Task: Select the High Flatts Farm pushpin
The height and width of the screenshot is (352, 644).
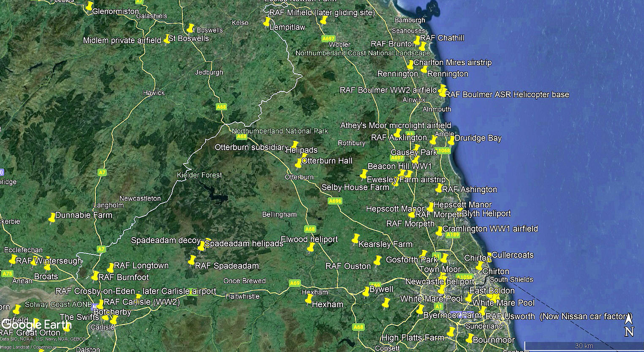Action: tap(451, 332)
